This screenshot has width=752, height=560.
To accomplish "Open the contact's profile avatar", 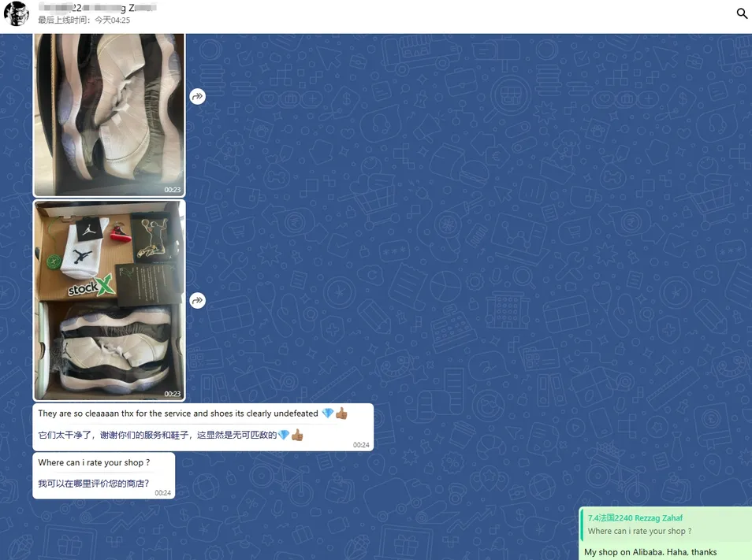I will pos(17,14).
